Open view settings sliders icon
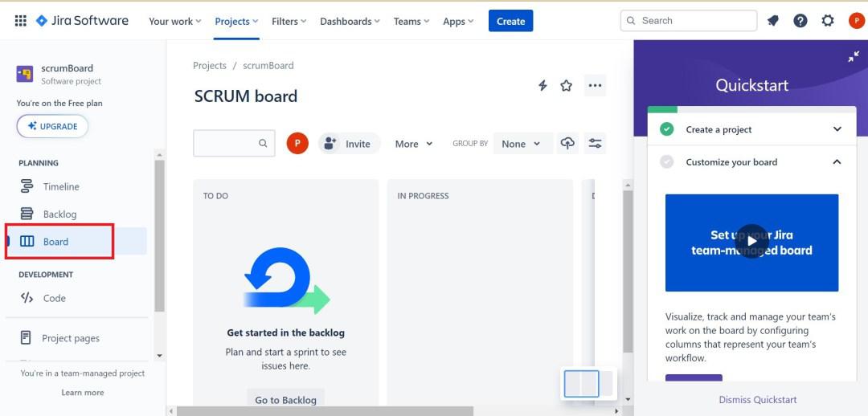Viewport: 868px width, 416px height. coord(595,143)
